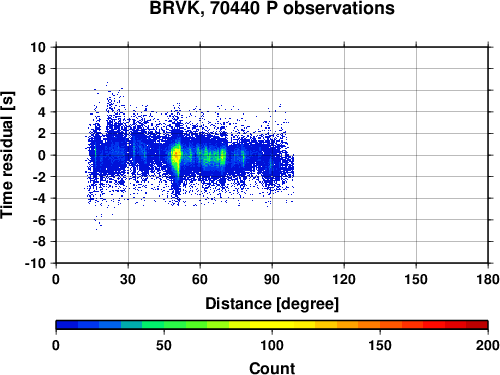Click the x-axis tick label 120

coord(344,279)
